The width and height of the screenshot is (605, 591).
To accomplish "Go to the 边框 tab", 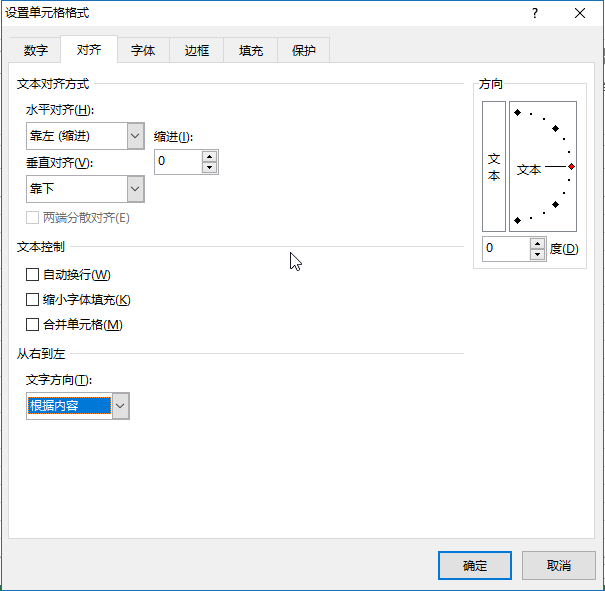I will coord(197,50).
